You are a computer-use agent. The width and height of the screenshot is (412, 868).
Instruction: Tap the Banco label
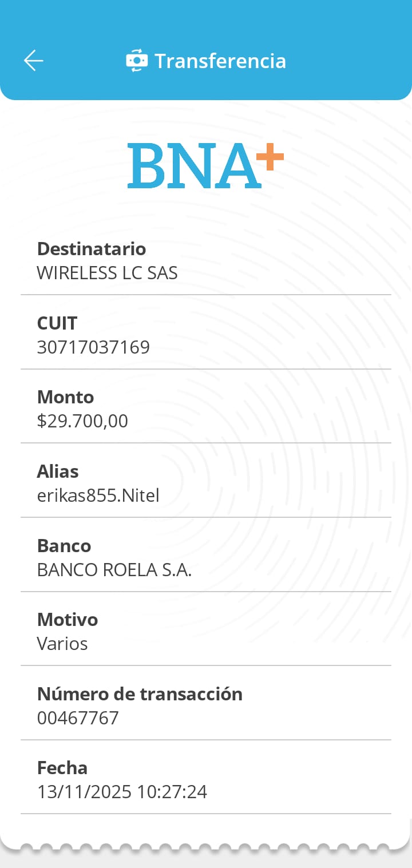pyautogui.click(x=64, y=546)
